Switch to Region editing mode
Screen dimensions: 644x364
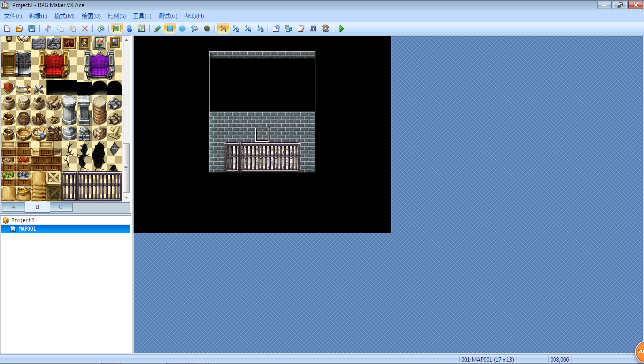coord(141,28)
